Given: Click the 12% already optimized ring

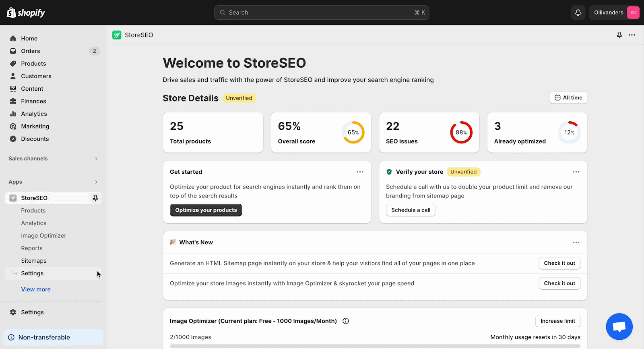Looking at the screenshot, I should tap(569, 132).
